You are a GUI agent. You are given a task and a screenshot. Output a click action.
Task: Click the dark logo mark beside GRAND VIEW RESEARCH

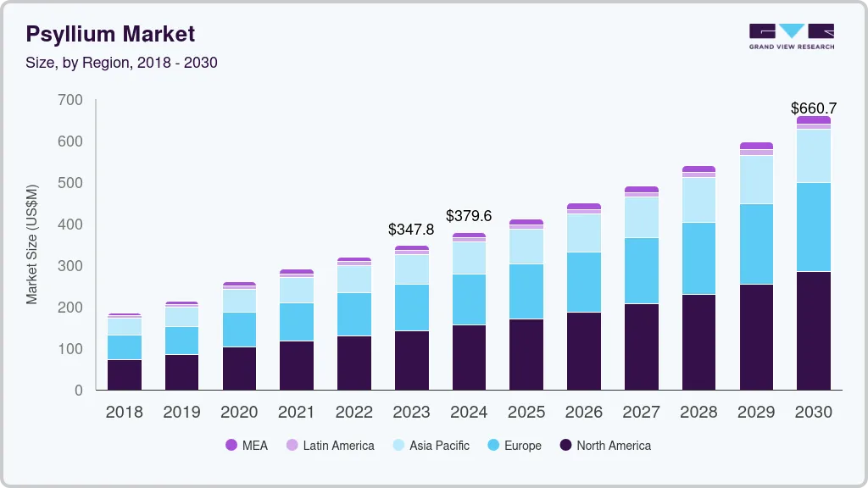[764, 30]
